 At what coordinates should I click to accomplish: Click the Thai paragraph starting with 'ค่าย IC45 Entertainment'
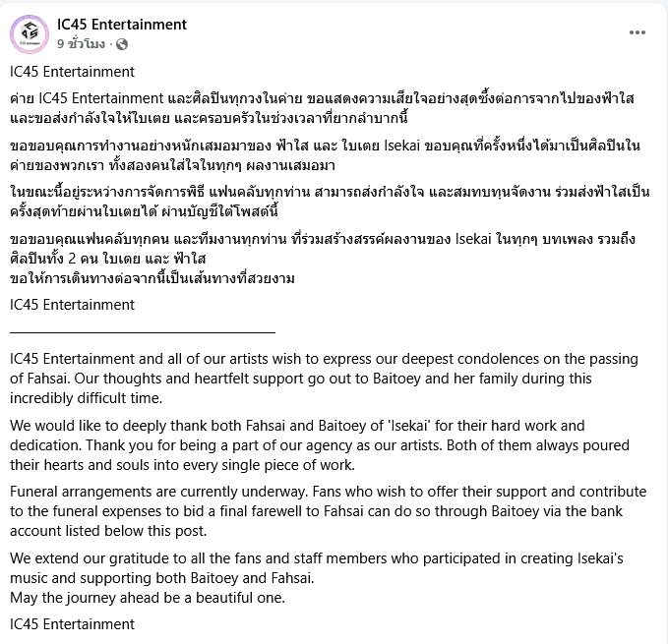pos(322,108)
